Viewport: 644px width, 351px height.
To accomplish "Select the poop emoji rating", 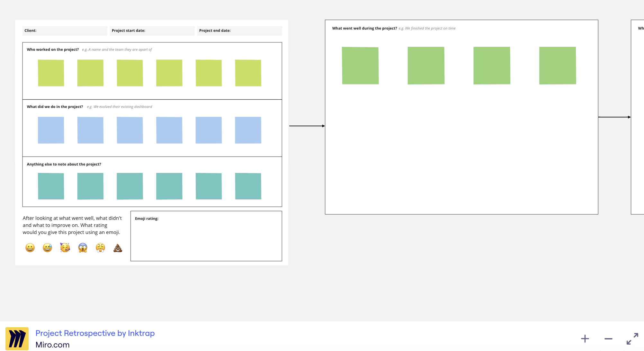I will click(x=118, y=248).
